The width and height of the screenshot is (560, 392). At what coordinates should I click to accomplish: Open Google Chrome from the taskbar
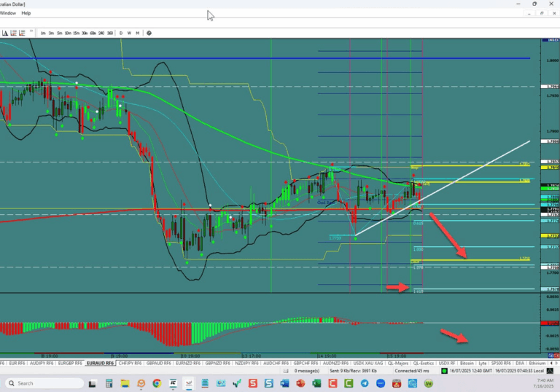pyautogui.click(x=157, y=383)
